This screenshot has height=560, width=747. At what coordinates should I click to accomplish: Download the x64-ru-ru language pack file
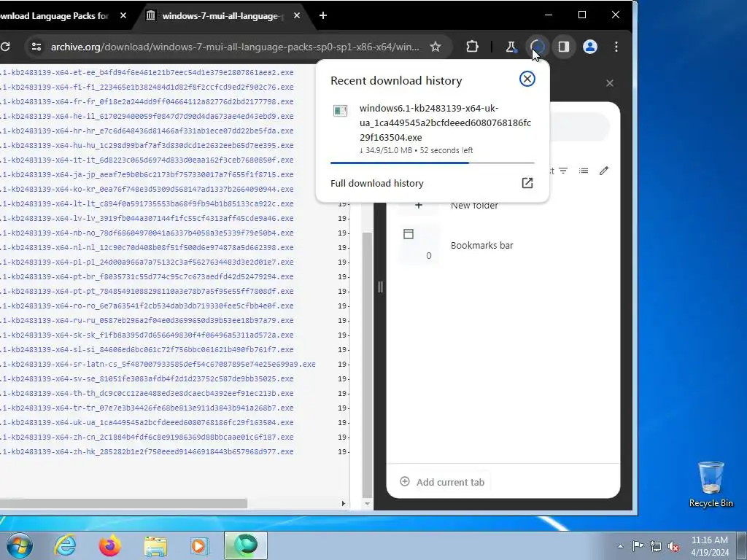(147, 321)
